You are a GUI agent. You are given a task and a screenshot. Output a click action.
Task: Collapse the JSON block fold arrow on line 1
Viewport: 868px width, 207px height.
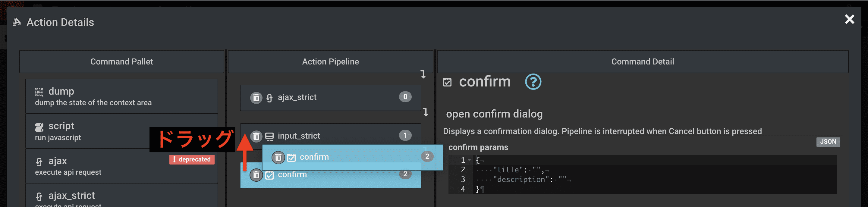[469, 160]
